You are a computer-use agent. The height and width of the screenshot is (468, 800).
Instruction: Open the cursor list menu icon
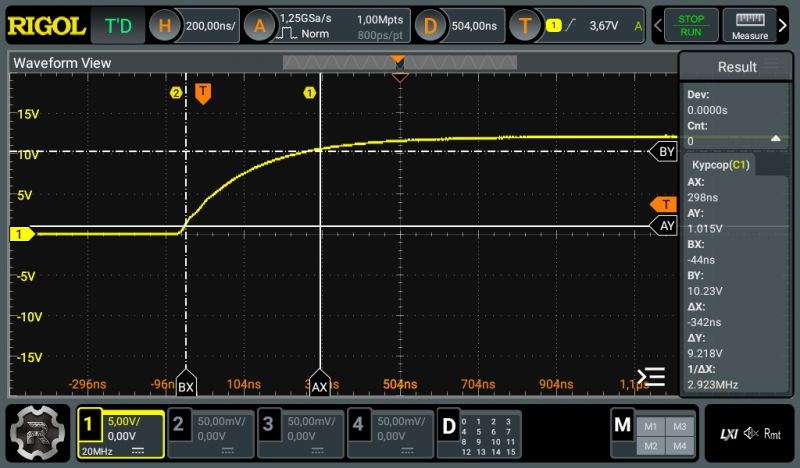pos(652,377)
